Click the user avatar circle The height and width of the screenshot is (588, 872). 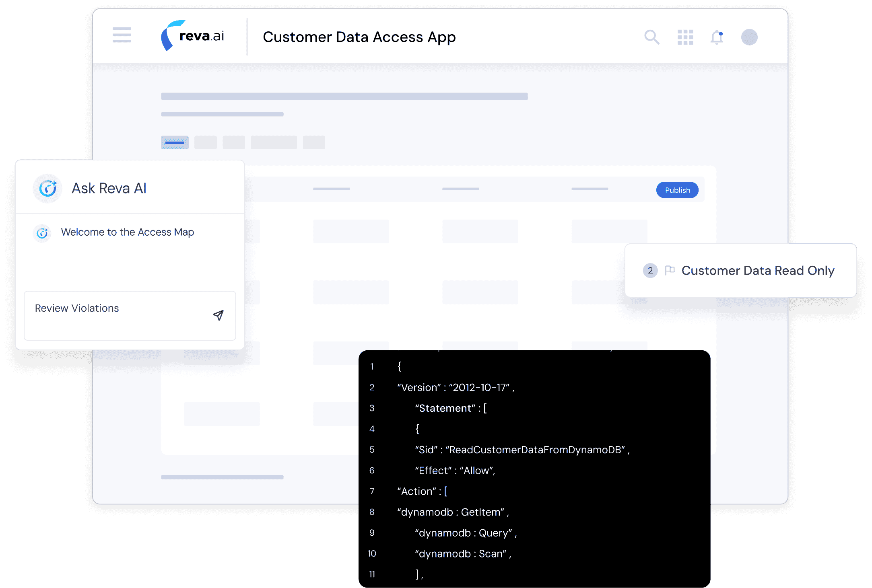(749, 37)
